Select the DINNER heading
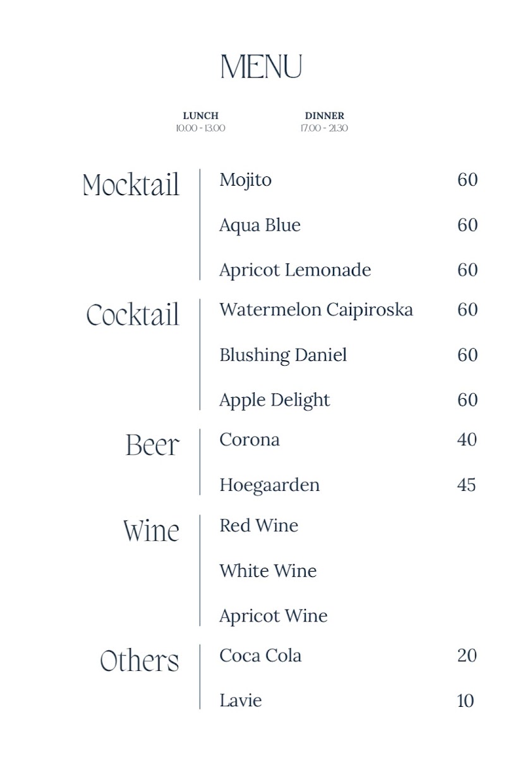Viewport: 532px width, 758px height. pyautogui.click(x=324, y=116)
